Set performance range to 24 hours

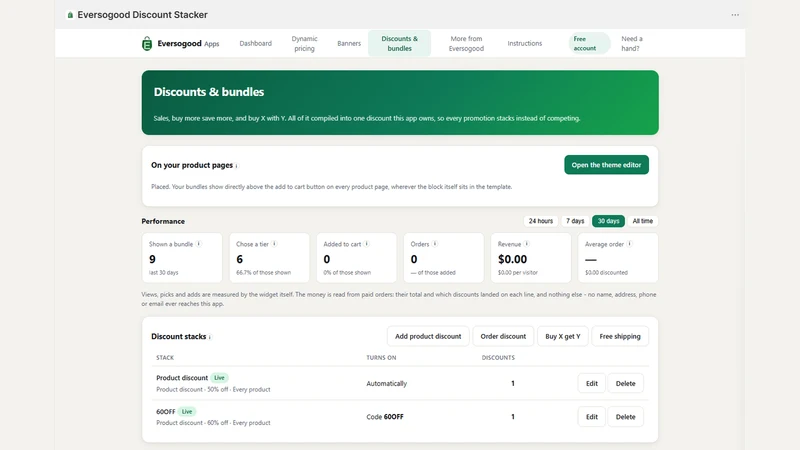[541, 221]
